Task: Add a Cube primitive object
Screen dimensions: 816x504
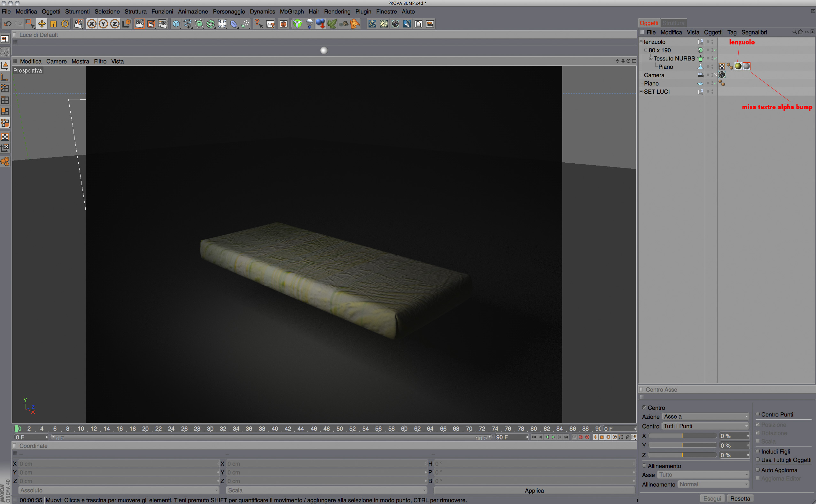Action: pyautogui.click(x=176, y=24)
